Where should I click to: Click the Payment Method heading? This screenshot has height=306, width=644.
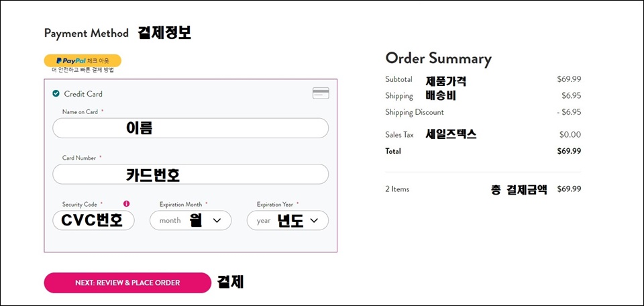[x=87, y=34]
